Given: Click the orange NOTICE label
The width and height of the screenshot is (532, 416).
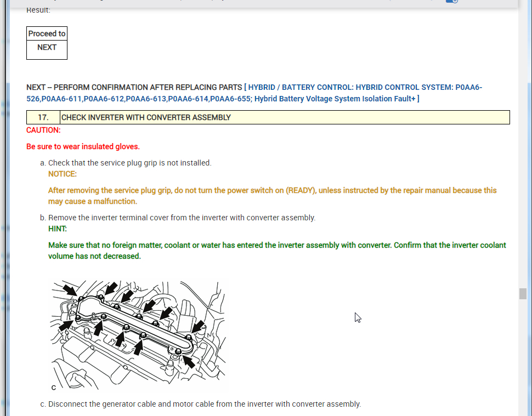Looking at the screenshot, I should coord(63,174).
